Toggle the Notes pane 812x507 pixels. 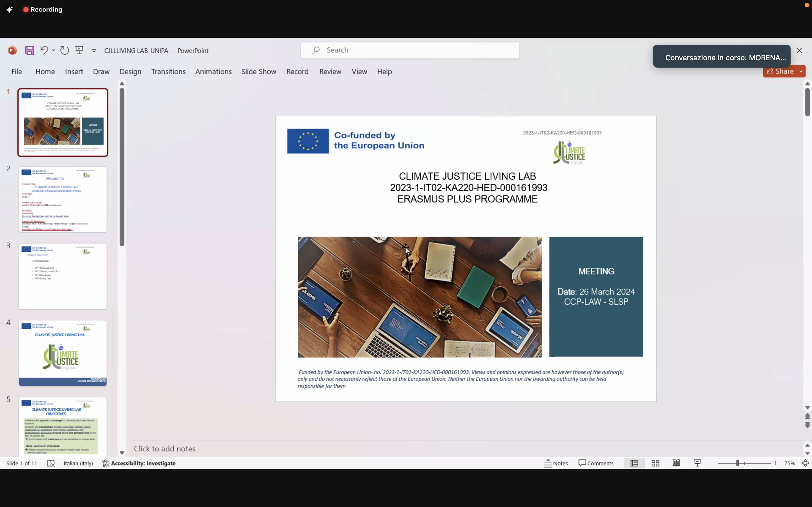point(556,463)
